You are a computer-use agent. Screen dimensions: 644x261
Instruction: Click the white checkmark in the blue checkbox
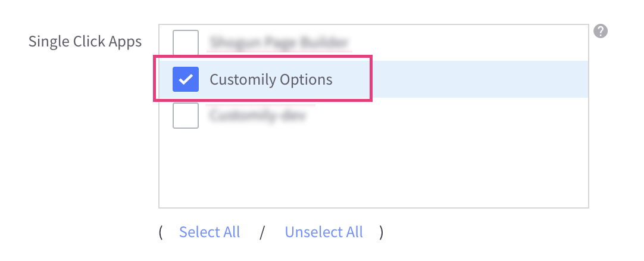(x=185, y=79)
